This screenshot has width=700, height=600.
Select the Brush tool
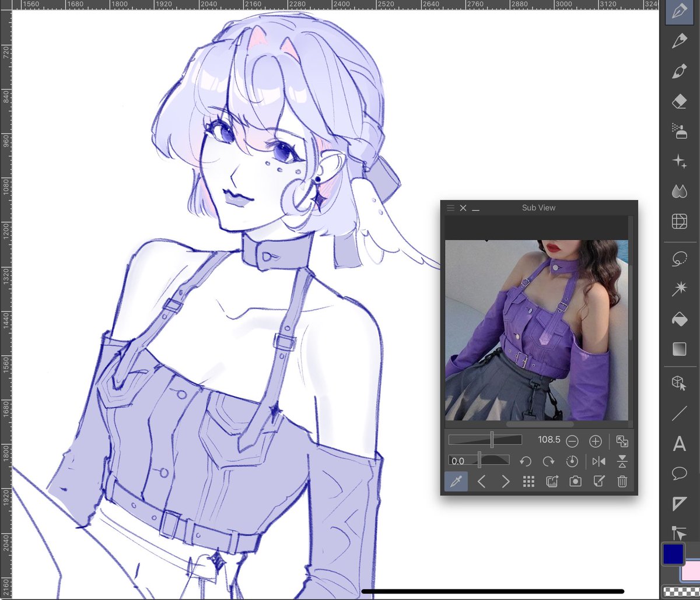pos(680,71)
